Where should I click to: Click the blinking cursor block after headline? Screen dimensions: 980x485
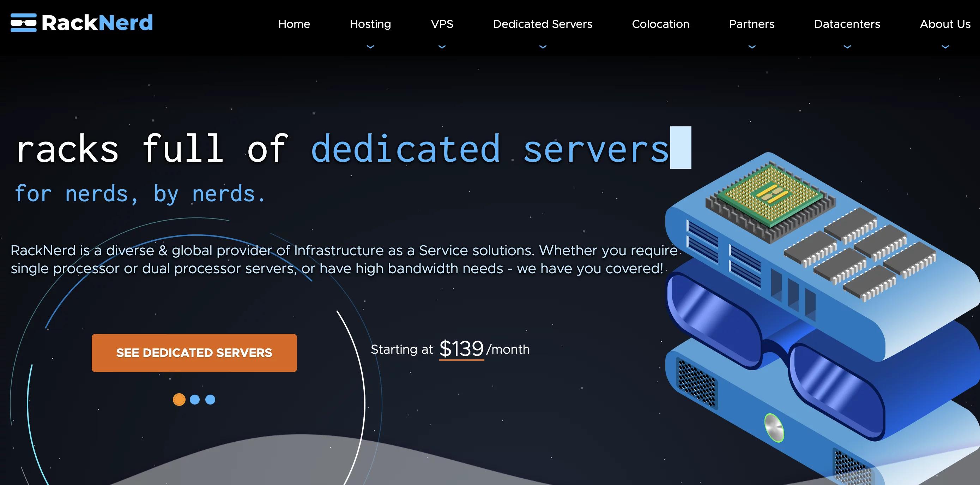pyautogui.click(x=680, y=147)
